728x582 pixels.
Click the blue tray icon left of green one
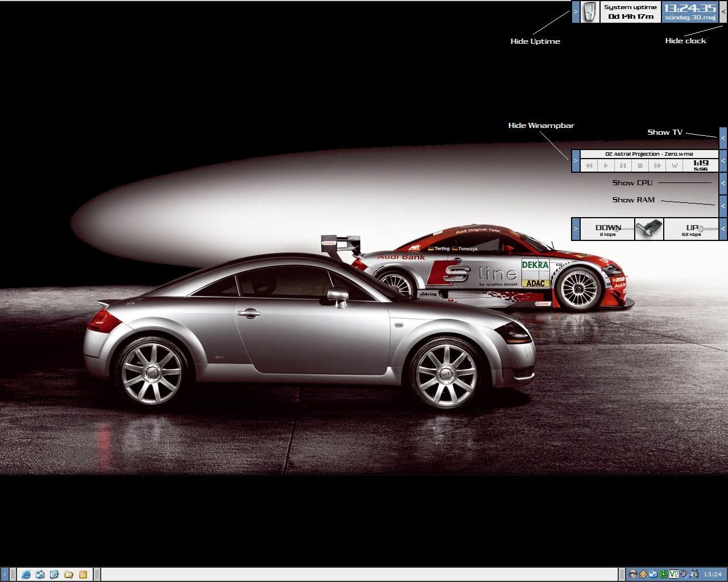pyautogui.click(x=653, y=574)
